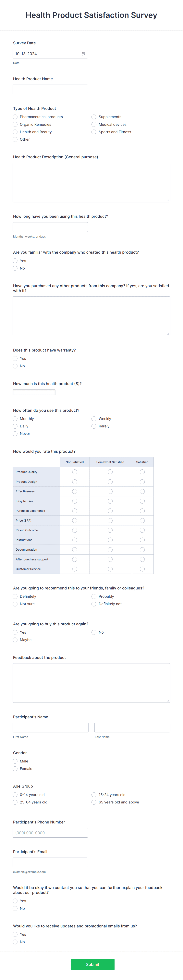
Task: Mark Product Quality as Satisfied
Action: [x=142, y=472]
